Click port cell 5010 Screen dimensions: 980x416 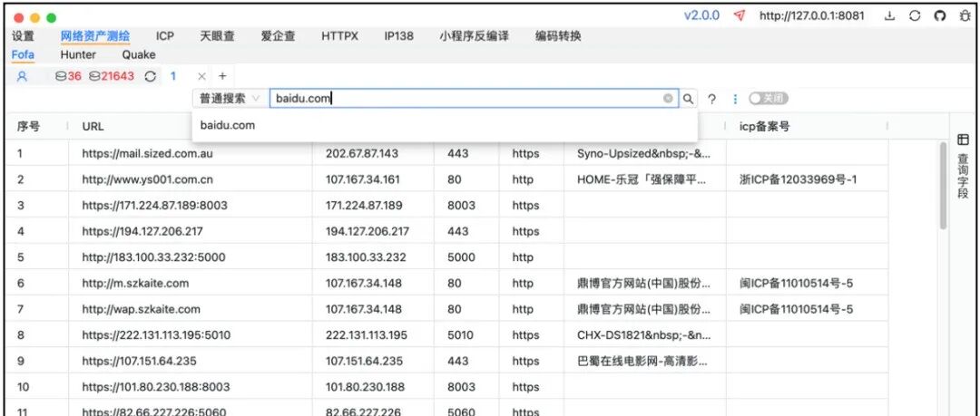(x=461, y=335)
